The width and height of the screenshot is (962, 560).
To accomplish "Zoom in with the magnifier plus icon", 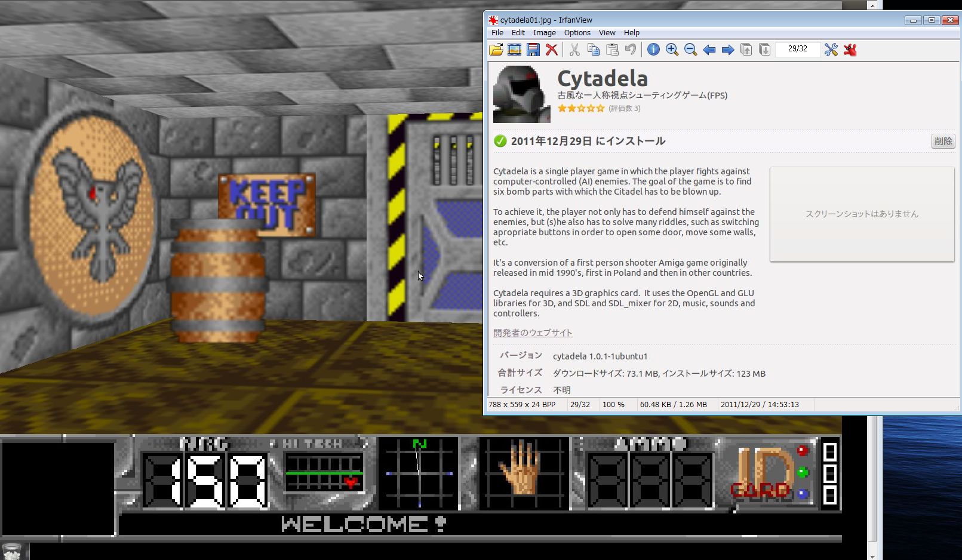I will (672, 50).
